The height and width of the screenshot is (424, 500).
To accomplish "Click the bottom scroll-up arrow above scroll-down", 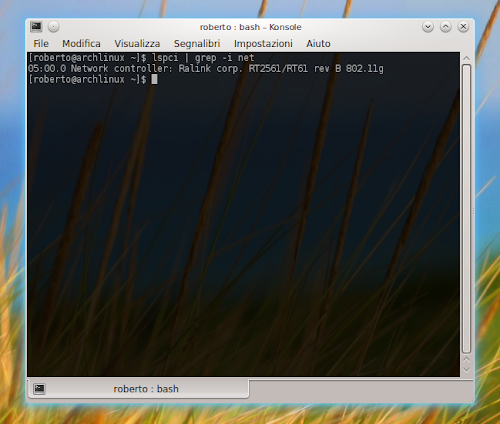I will click(467, 360).
